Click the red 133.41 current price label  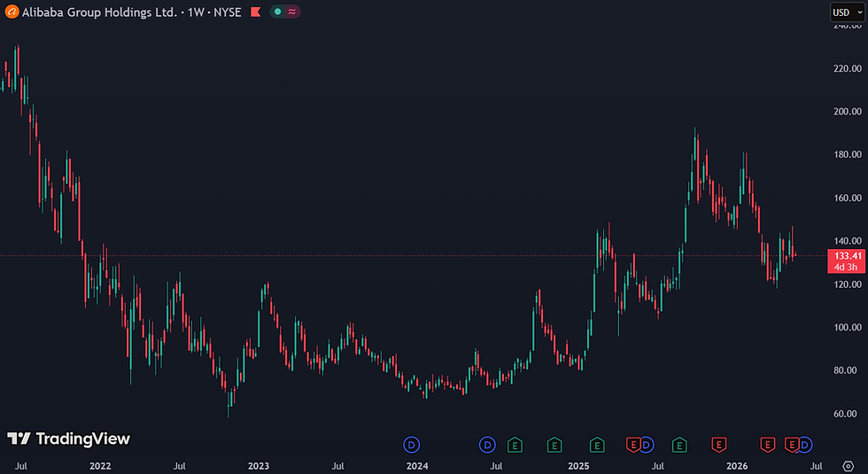pos(847,260)
